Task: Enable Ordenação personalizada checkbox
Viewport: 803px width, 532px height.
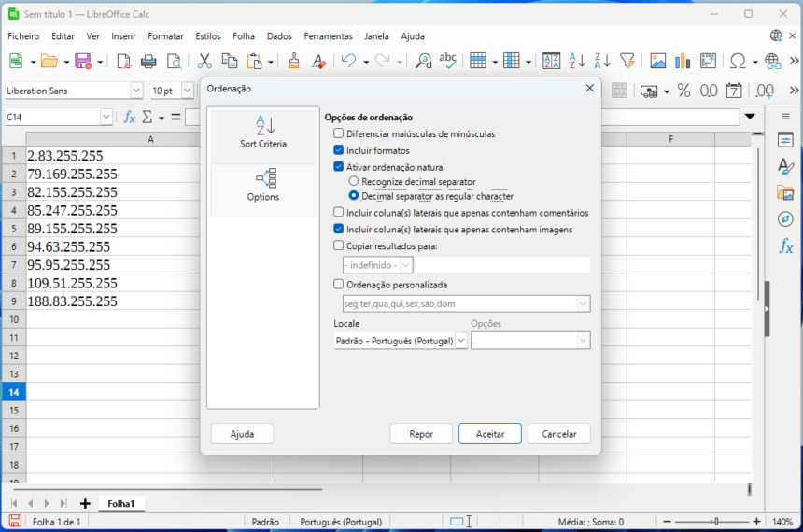Action: coord(339,284)
